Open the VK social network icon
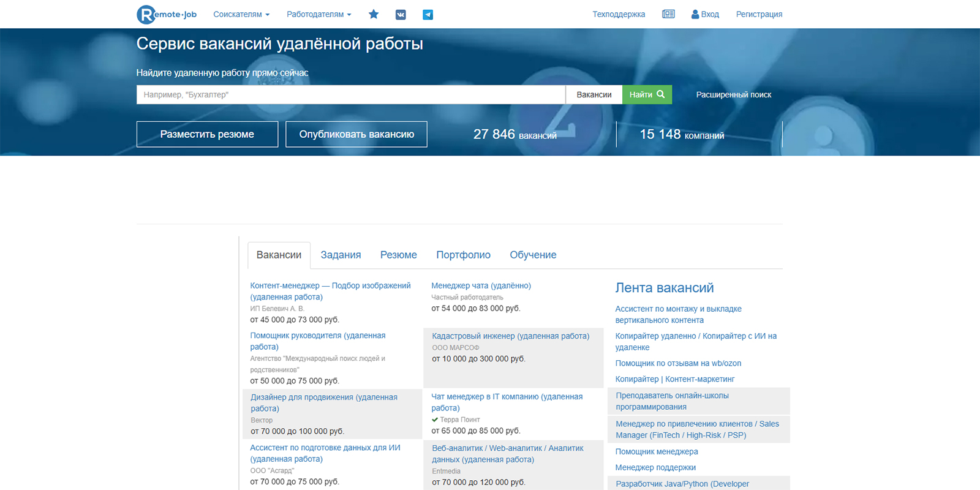This screenshot has width=980, height=490. pyautogui.click(x=401, y=15)
